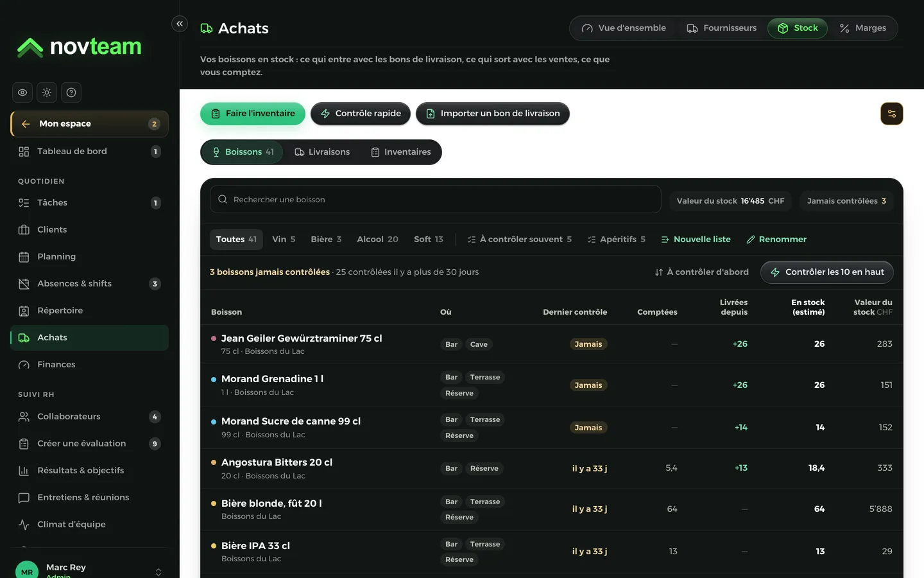This screenshot has height=578, width=924.
Task: Click the Renommer pencil link
Action: pos(776,240)
